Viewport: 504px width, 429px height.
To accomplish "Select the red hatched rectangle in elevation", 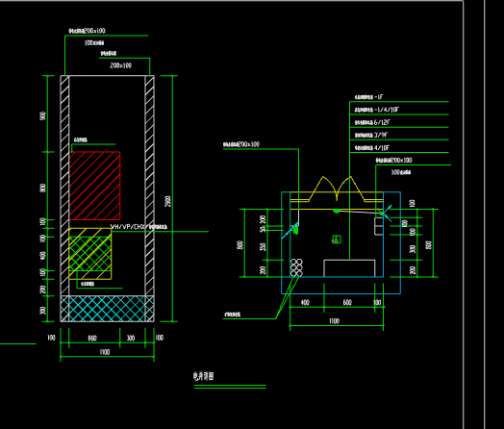I will tap(95, 186).
